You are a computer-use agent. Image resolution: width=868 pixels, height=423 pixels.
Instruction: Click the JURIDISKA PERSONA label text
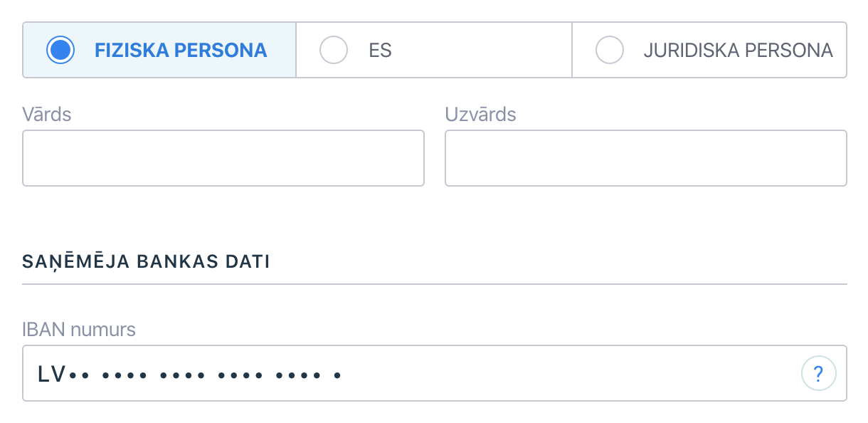pos(739,51)
